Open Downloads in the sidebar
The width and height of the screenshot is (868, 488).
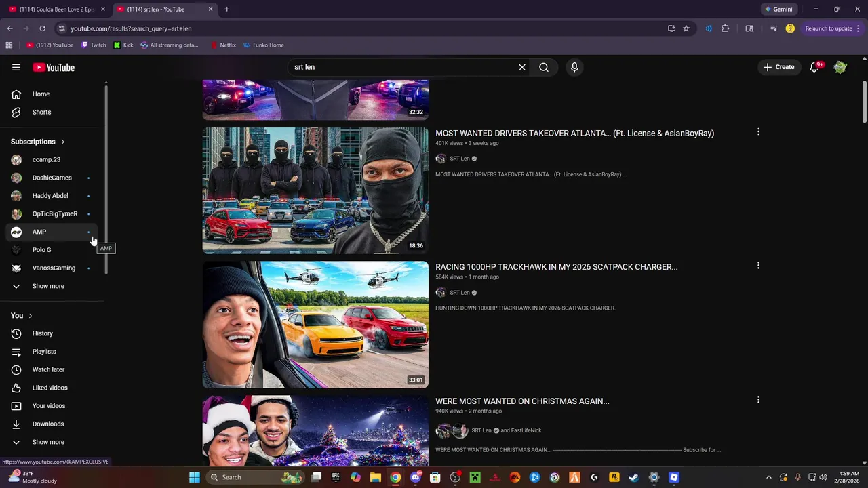53,424
